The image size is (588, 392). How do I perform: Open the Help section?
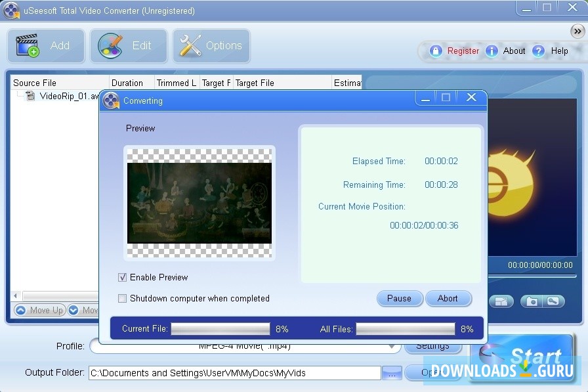538,51
